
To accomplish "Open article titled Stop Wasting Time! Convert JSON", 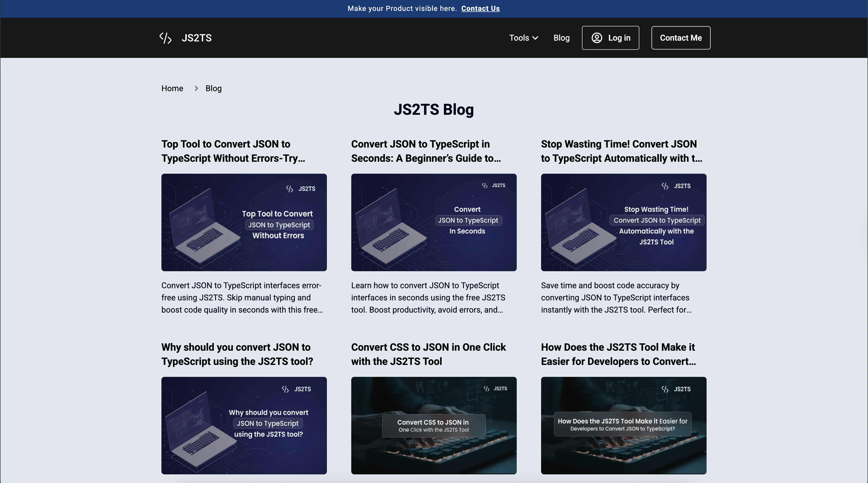I will (622, 151).
